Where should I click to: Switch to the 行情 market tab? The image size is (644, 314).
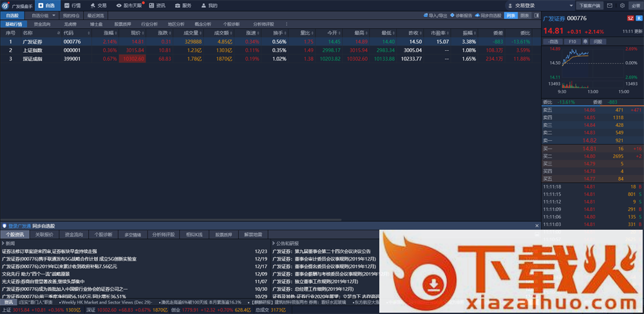(x=73, y=6)
